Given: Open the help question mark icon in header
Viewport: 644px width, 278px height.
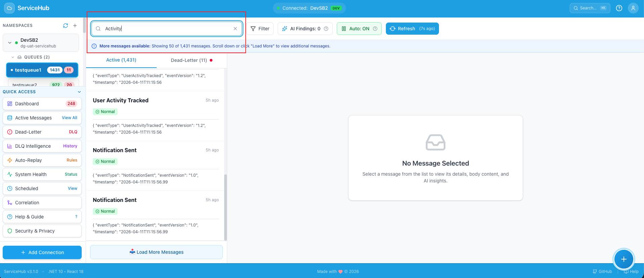Looking at the screenshot, I should click(x=619, y=8).
